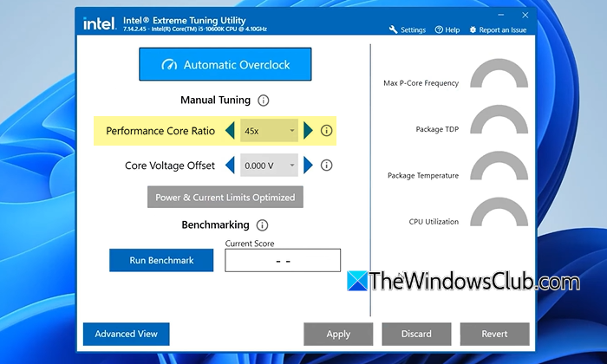The width and height of the screenshot is (607, 364).
Task: Click the Revert button
Action: 495,334
